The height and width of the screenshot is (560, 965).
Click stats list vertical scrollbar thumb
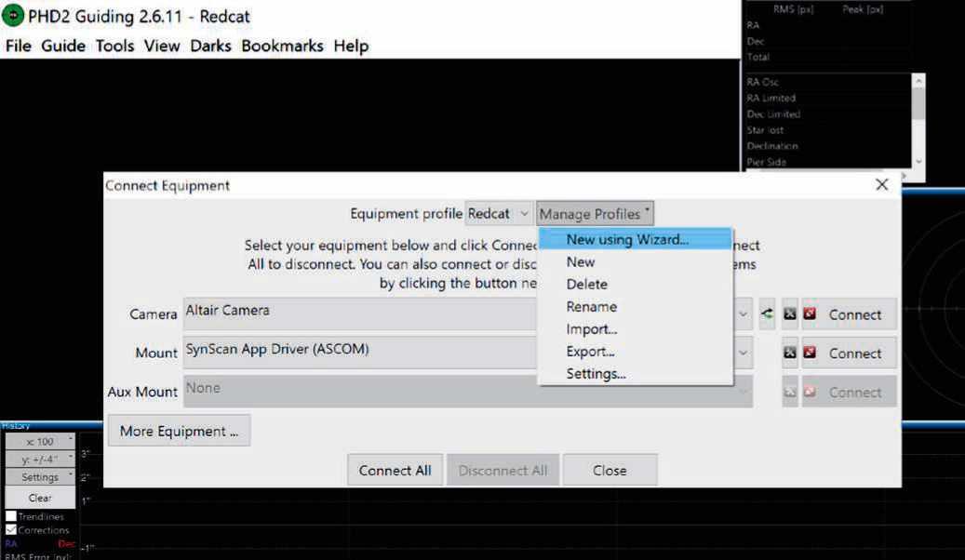(x=918, y=103)
